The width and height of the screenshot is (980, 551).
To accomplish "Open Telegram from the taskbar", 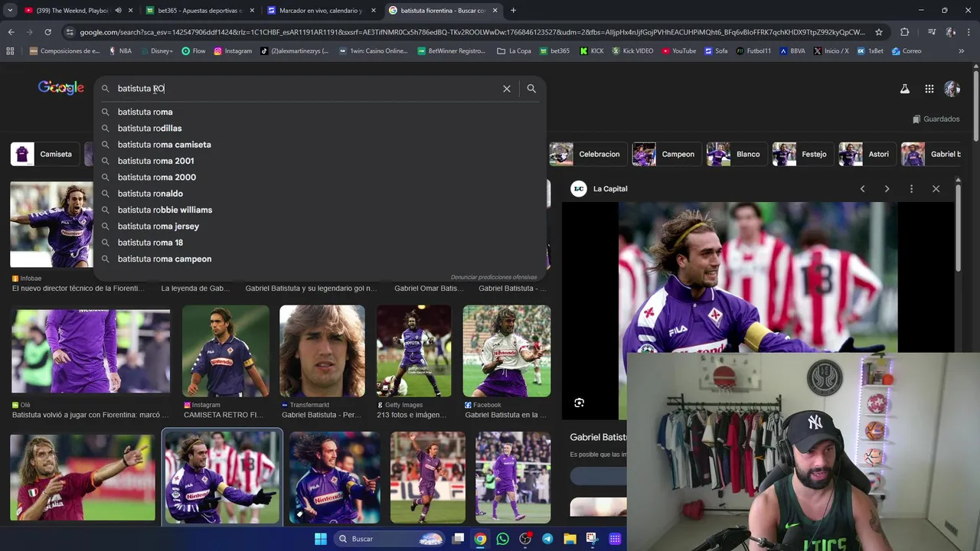I will click(547, 539).
